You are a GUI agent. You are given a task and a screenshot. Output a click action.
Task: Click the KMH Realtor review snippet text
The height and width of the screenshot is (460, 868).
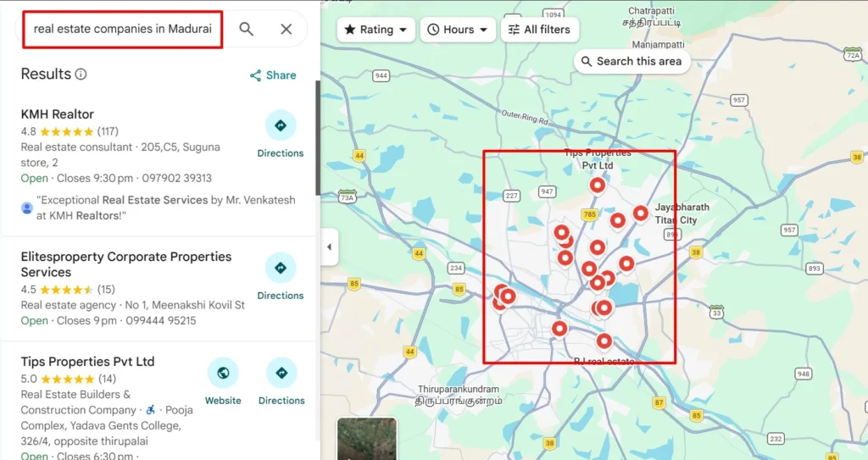pos(166,208)
